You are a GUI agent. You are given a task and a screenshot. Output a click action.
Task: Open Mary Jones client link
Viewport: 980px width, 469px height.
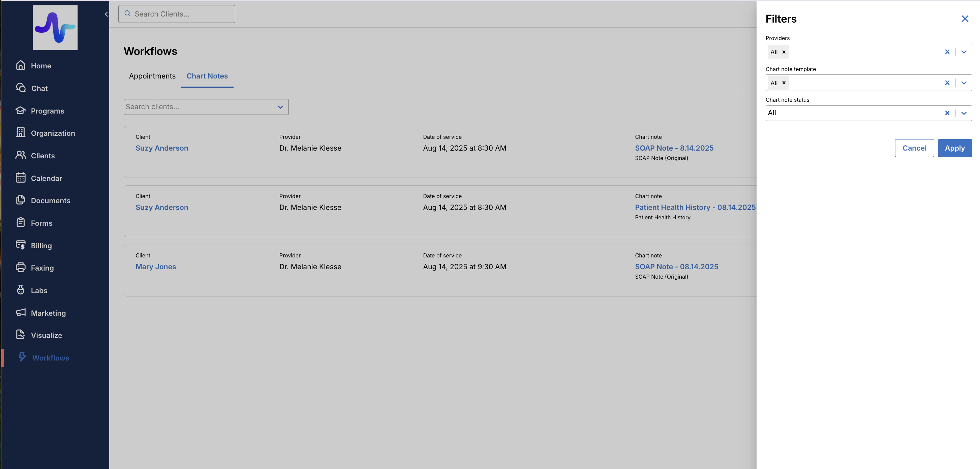[x=156, y=267]
